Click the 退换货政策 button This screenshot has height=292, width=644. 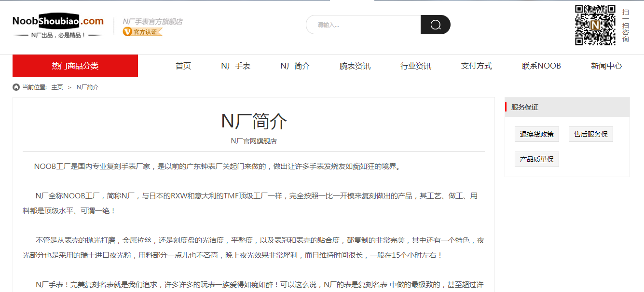(537, 134)
